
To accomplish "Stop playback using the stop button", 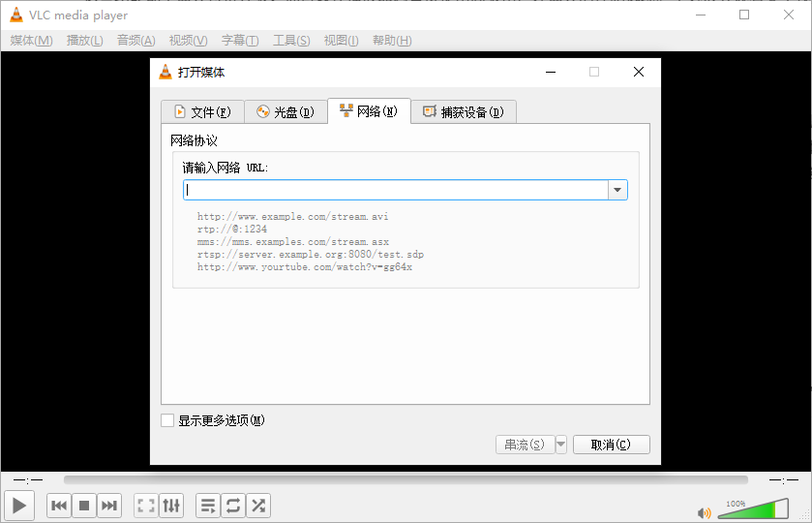I will 84,506.
